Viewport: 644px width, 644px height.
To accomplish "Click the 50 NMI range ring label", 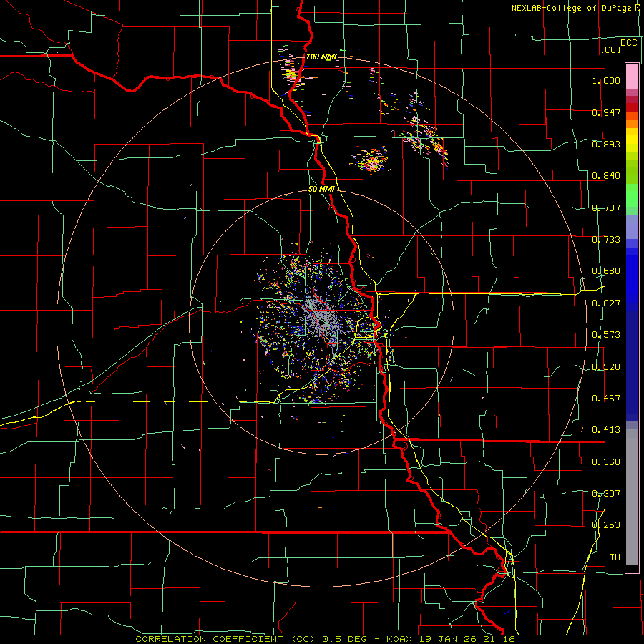I will coord(321,189).
